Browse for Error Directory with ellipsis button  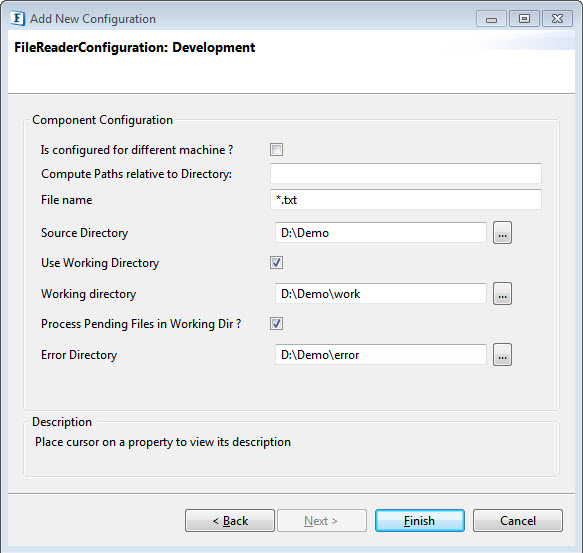coord(502,355)
